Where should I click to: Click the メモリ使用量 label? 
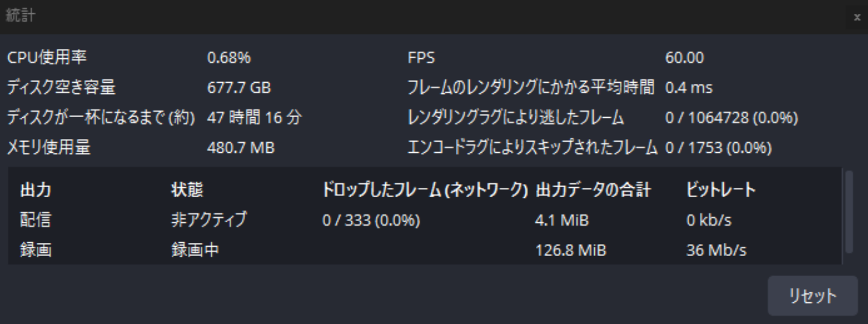pyautogui.click(x=48, y=147)
